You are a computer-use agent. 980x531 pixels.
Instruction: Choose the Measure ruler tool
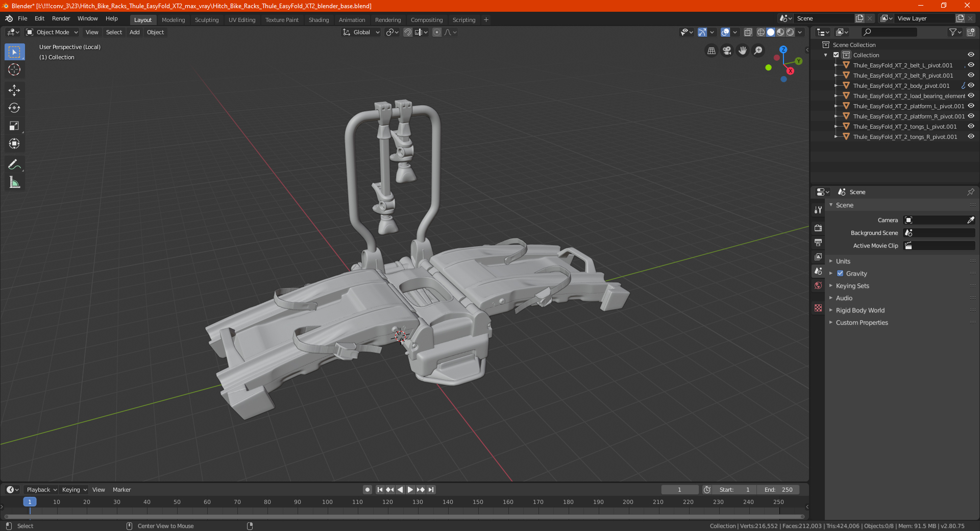point(14,182)
